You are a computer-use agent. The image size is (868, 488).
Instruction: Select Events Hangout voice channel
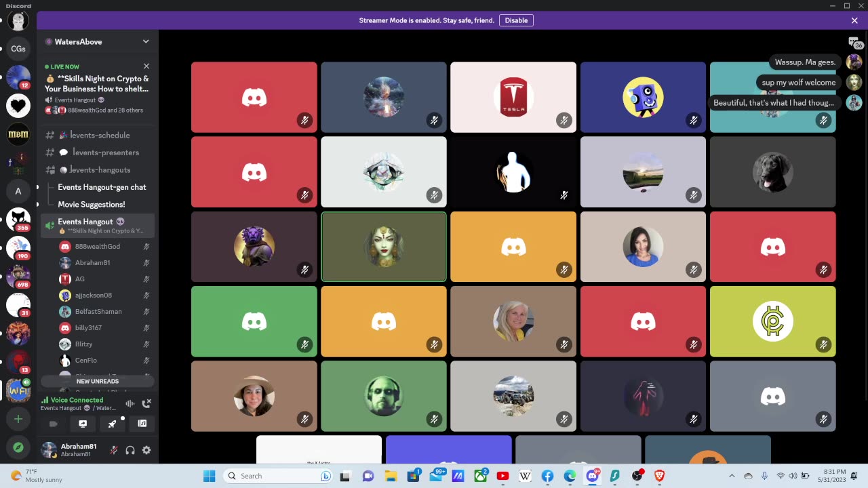tap(98, 226)
